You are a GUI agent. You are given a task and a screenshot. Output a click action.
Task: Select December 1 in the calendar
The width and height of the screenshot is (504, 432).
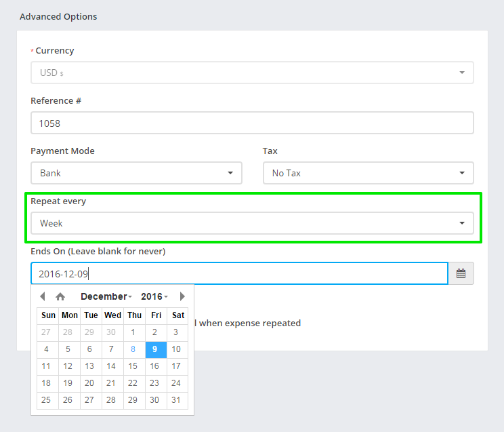133,332
